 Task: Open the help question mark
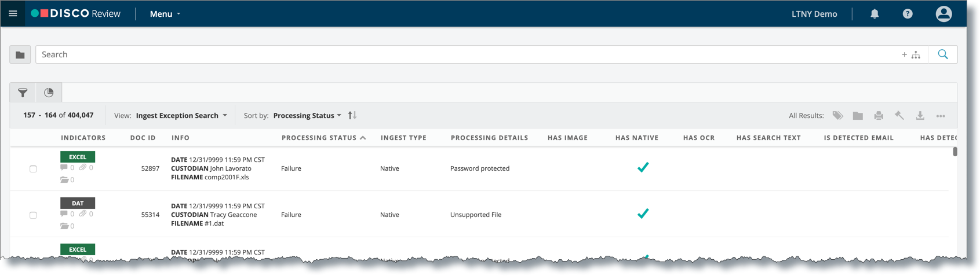[x=908, y=14]
